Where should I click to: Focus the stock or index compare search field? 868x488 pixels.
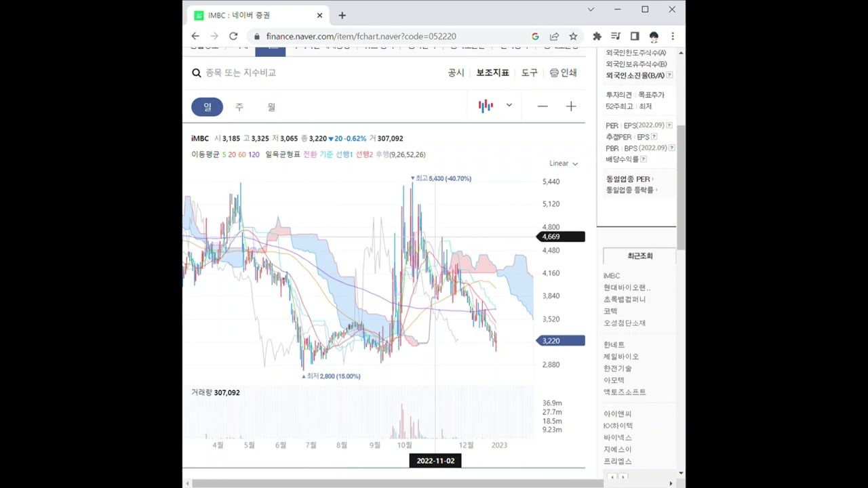point(241,73)
